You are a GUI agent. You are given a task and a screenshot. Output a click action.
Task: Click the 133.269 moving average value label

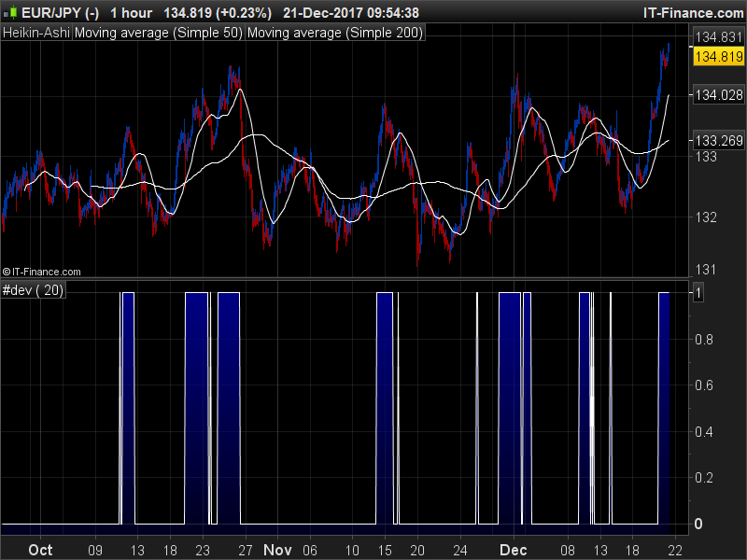tap(719, 141)
